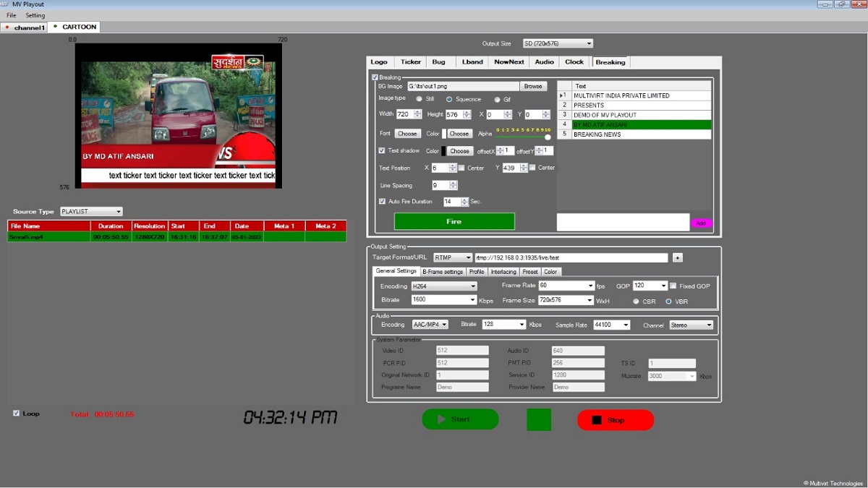Toggle Auto Fire Duration checkbox
Screen dimensions: 868x488
pyautogui.click(x=382, y=202)
